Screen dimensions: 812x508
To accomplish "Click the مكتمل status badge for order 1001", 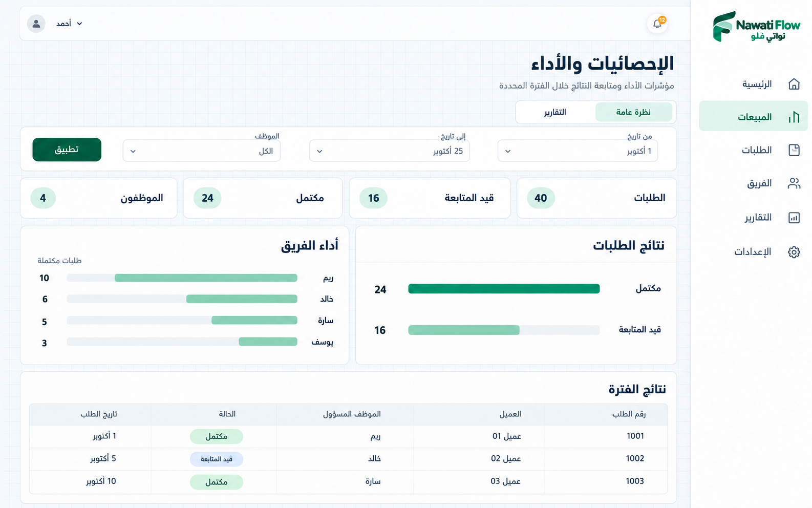I will (x=217, y=436).
